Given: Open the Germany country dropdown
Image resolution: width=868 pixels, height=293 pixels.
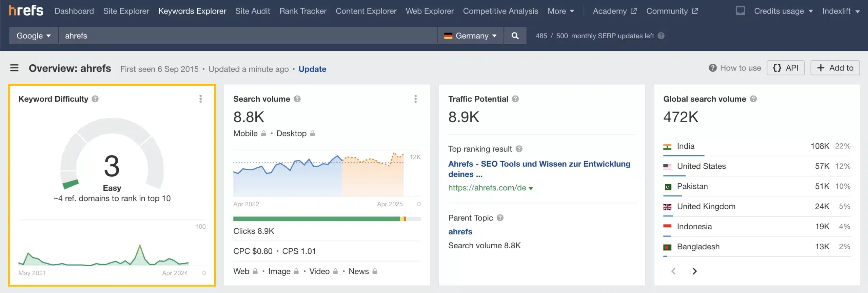Looking at the screenshot, I should pos(470,36).
